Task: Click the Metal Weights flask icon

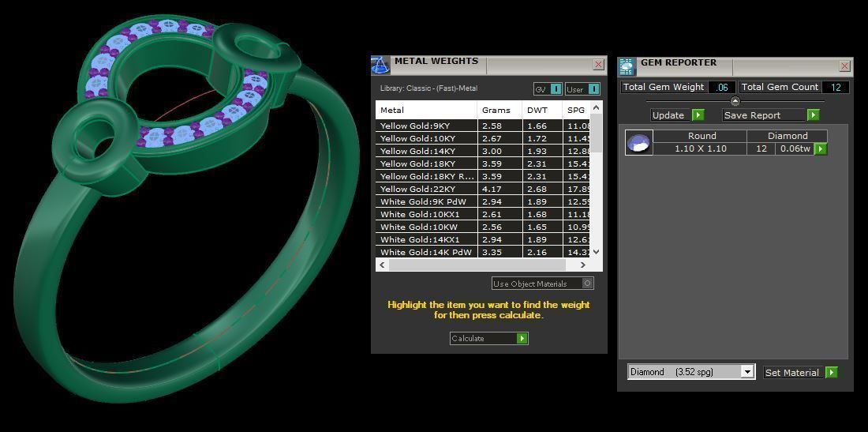Action: tap(380, 65)
